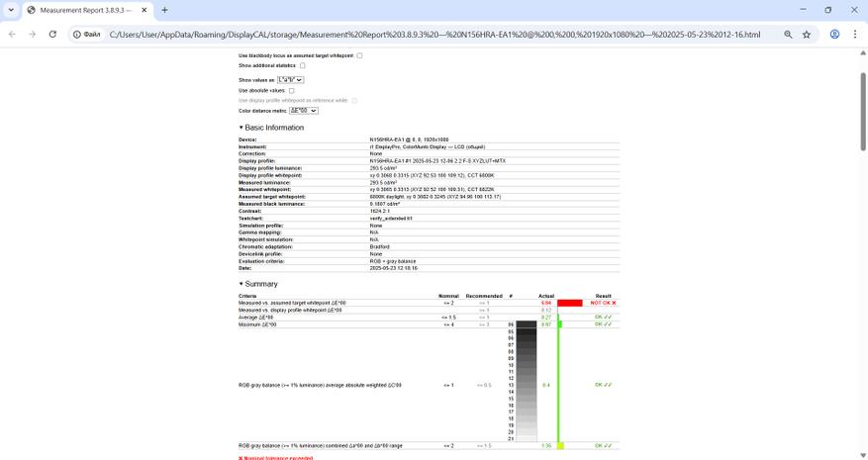Toggle the Use absolute values checkbox
The image size is (868, 460).
(x=291, y=91)
